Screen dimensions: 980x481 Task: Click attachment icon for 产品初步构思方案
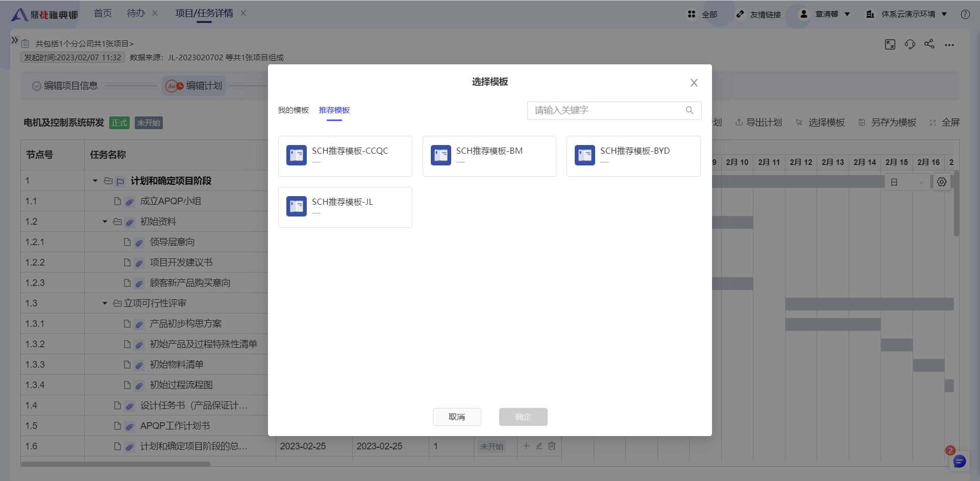[139, 324]
